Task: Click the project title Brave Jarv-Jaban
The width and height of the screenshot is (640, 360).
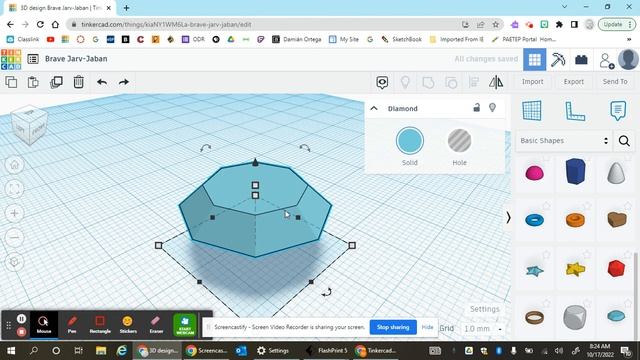Action: 76,59
